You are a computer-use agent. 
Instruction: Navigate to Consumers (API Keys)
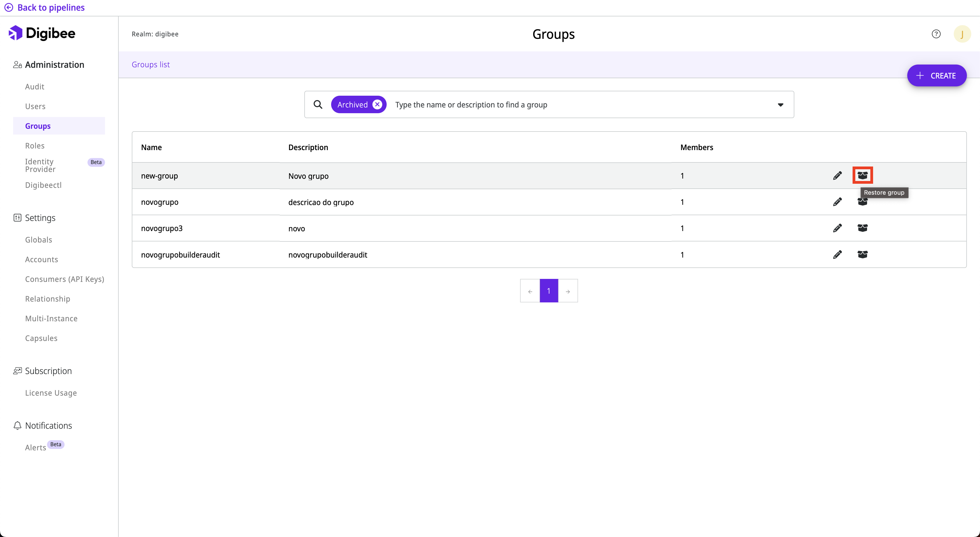coord(64,279)
